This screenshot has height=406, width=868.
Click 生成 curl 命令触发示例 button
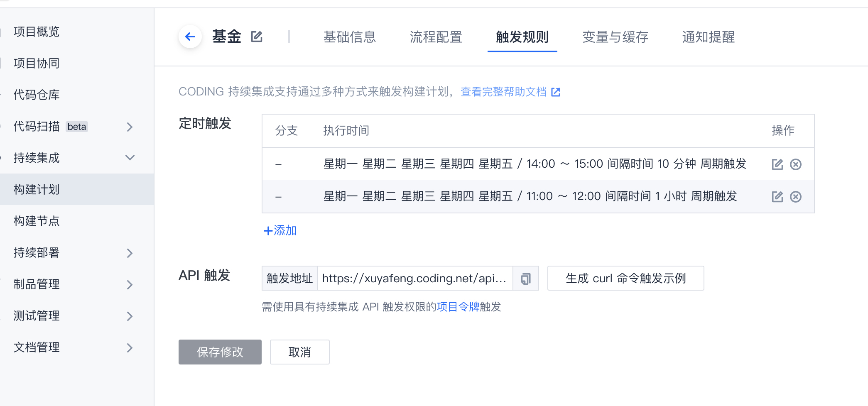625,278
